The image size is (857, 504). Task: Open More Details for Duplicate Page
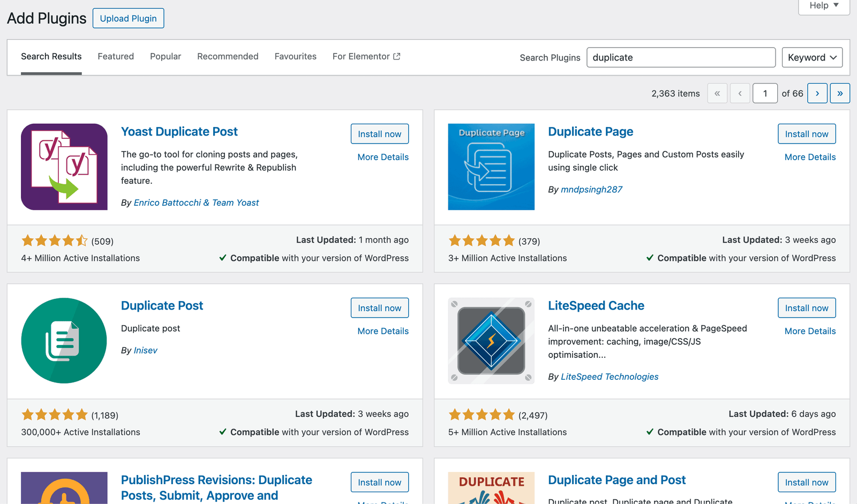[810, 157]
